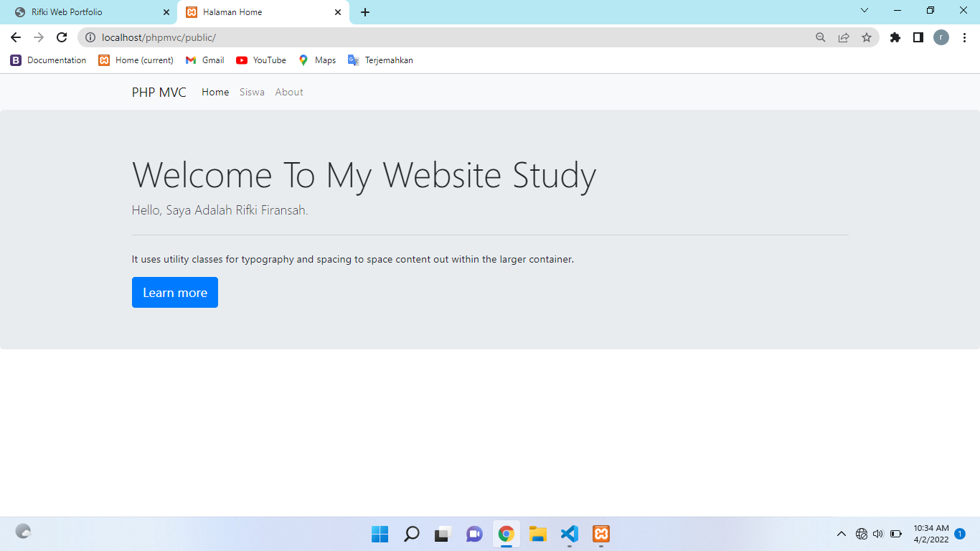Image resolution: width=980 pixels, height=551 pixels.
Task: Switch to Rifki Web Portfolio tab
Action: (88, 12)
